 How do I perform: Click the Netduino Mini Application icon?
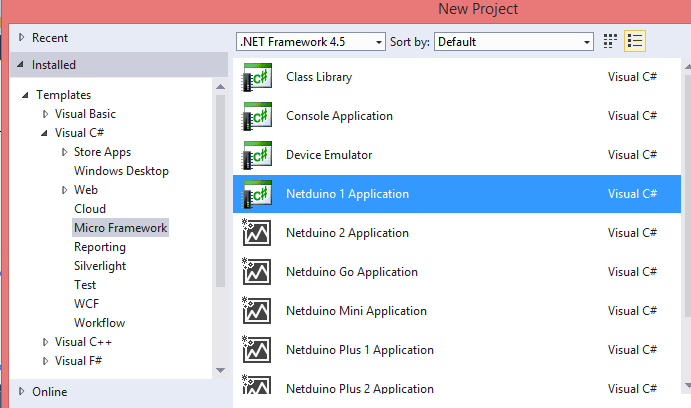click(x=256, y=311)
